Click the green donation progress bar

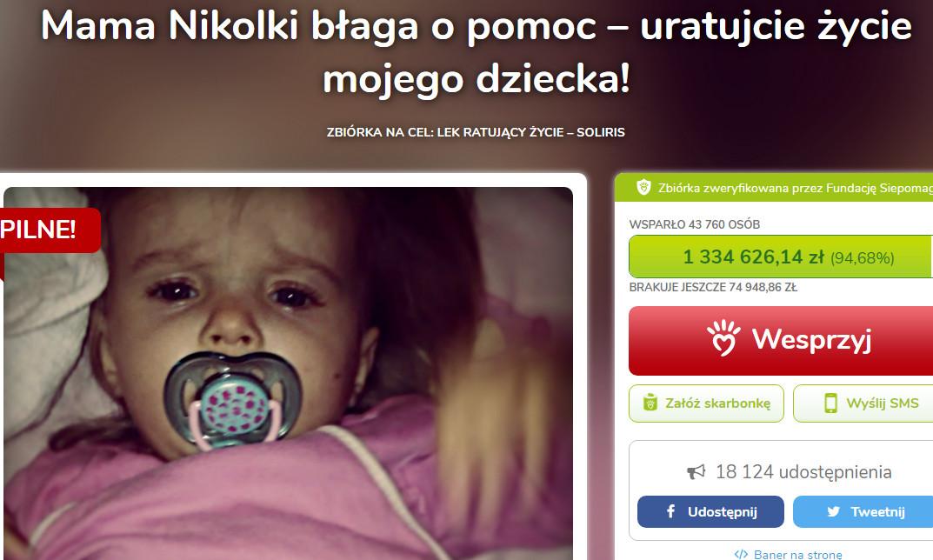(x=781, y=257)
